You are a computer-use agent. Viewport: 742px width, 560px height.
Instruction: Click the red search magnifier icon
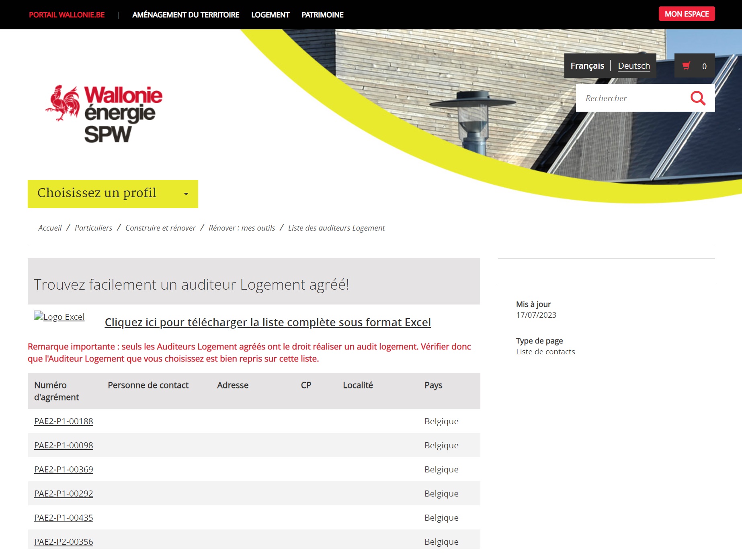click(698, 98)
